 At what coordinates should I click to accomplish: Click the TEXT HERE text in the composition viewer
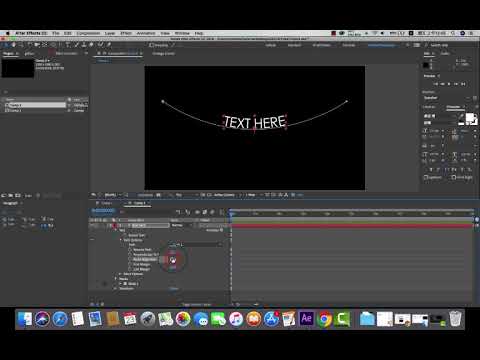(x=255, y=122)
